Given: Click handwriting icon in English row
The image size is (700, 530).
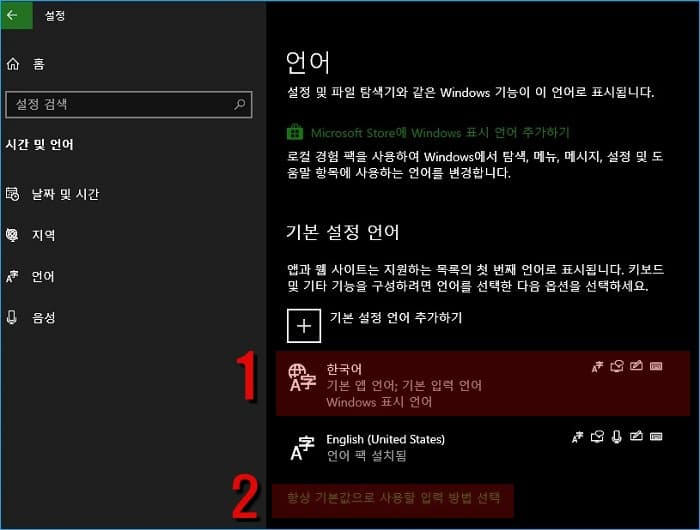Looking at the screenshot, I should [636, 436].
